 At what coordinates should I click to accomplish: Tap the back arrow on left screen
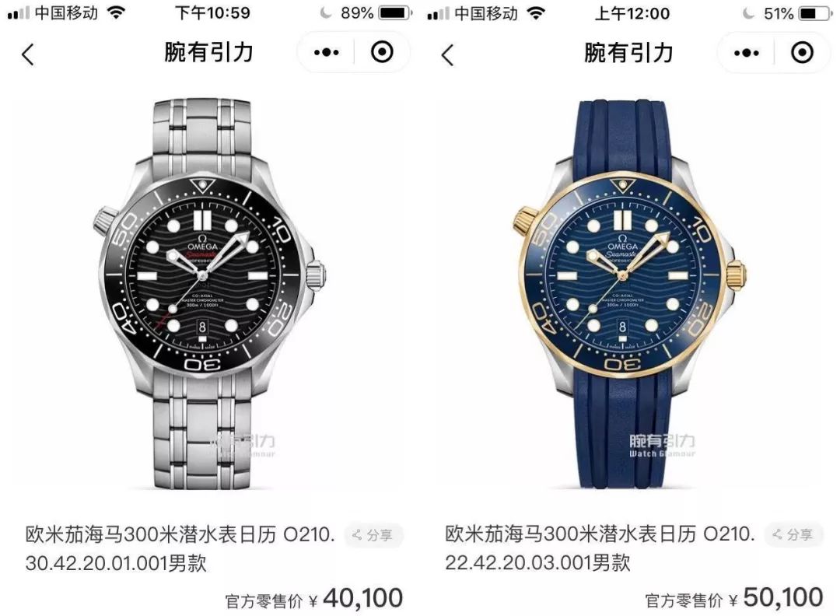point(27,54)
